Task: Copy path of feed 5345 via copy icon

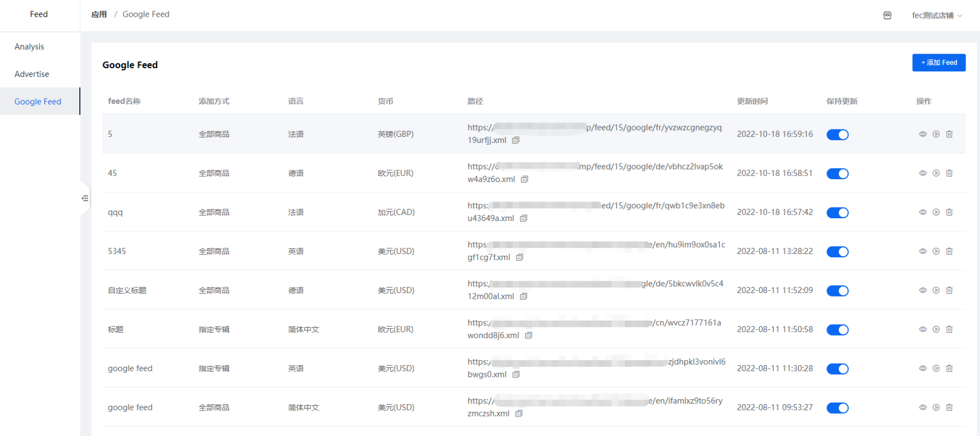Action: (520, 257)
